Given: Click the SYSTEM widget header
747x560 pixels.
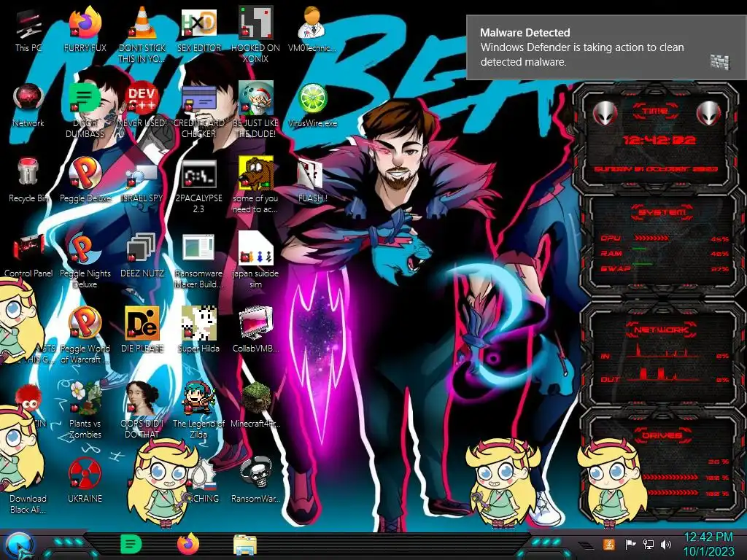Looking at the screenshot, I should pyautogui.click(x=661, y=212).
